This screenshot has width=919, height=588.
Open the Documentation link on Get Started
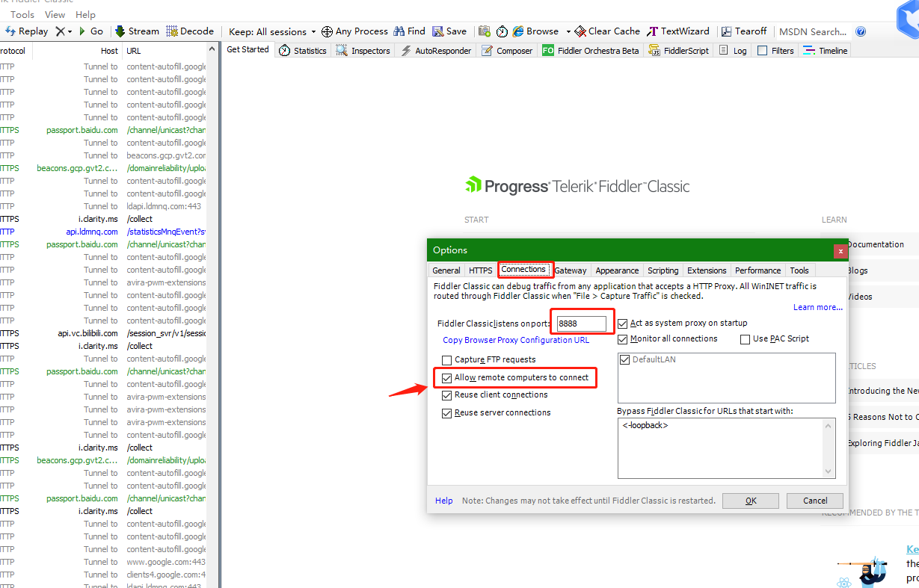(x=875, y=244)
